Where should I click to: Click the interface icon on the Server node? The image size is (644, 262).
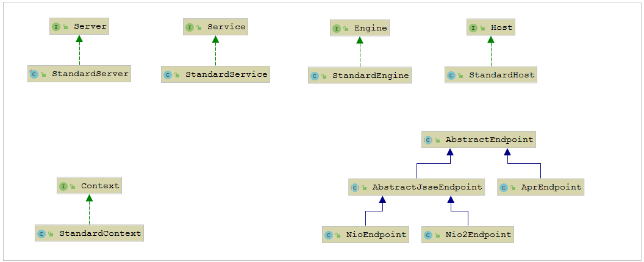pyautogui.click(x=56, y=27)
